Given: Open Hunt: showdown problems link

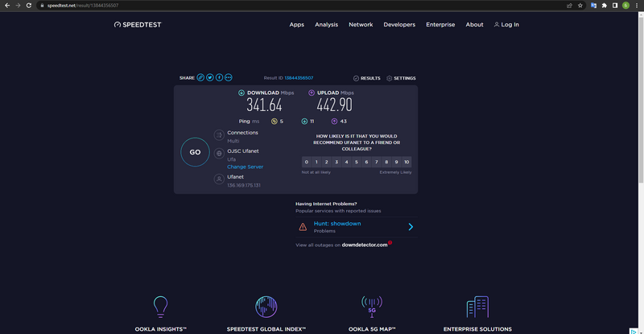Looking at the screenshot, I should pyautogui.click(x=337, y=224).
